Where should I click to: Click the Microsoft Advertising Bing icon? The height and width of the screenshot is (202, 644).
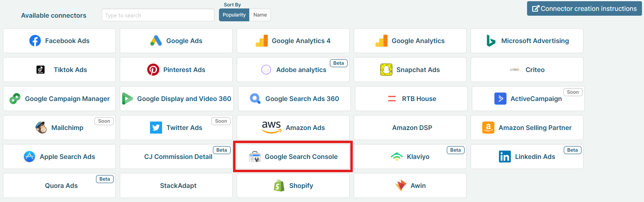click(x=491, y=41)
